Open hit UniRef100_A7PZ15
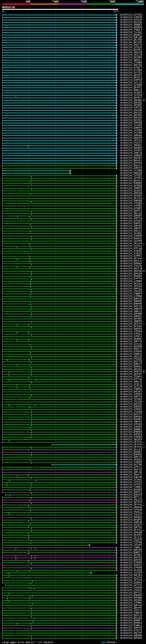Screen dimensions: 146x644 coord(131,20)
